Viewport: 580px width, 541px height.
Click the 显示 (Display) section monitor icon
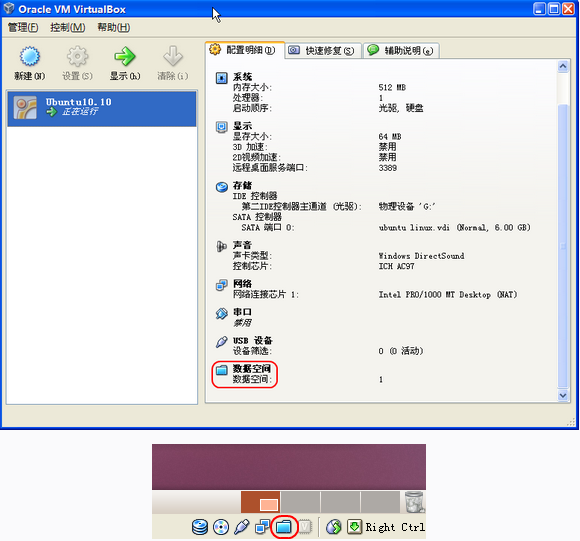click(x=222, y=127)
